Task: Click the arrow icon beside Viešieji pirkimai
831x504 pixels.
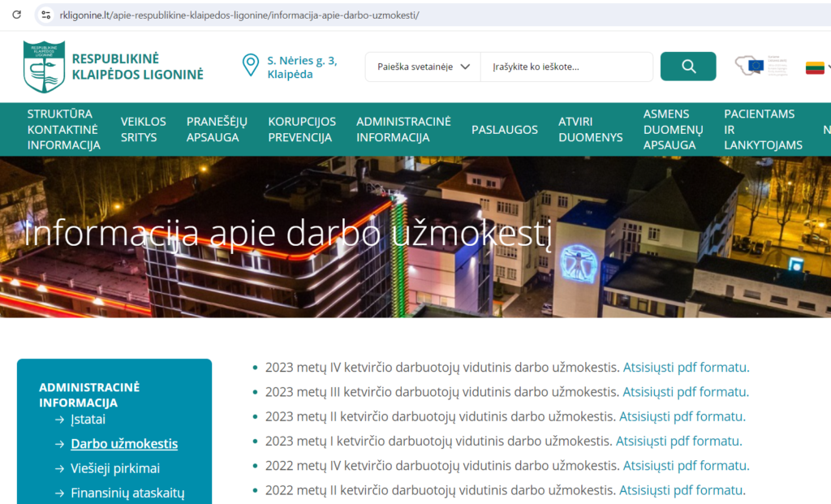Action: (x=59, y=468)
